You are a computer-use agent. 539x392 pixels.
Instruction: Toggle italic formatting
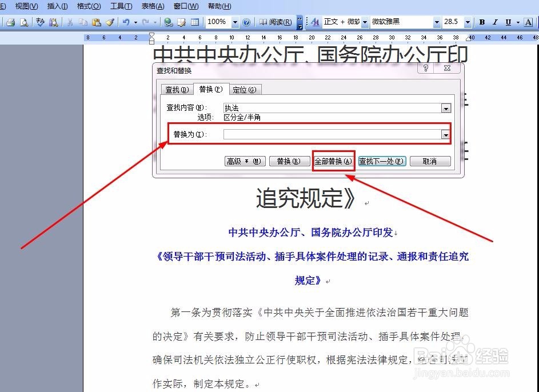[x=496, y=23]
